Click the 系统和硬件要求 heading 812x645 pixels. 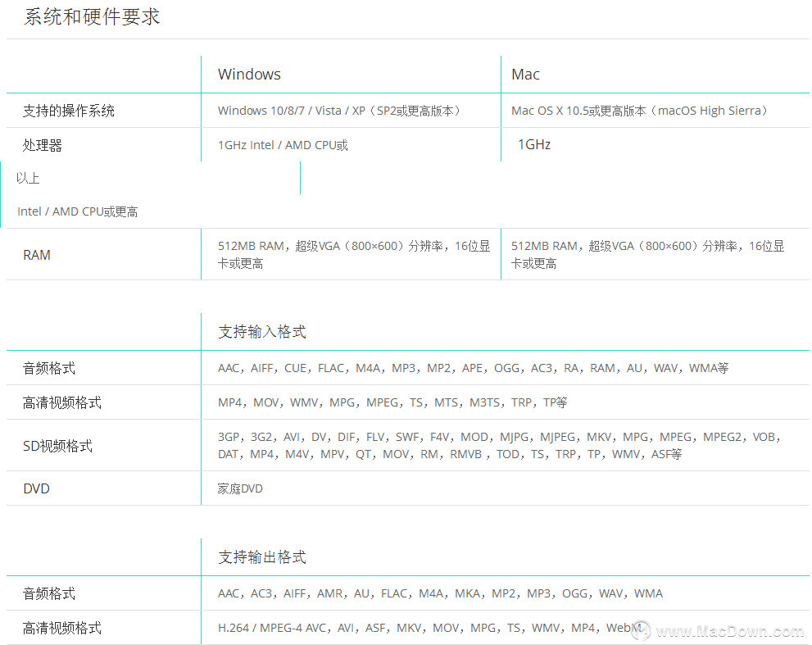coord(92,17)
